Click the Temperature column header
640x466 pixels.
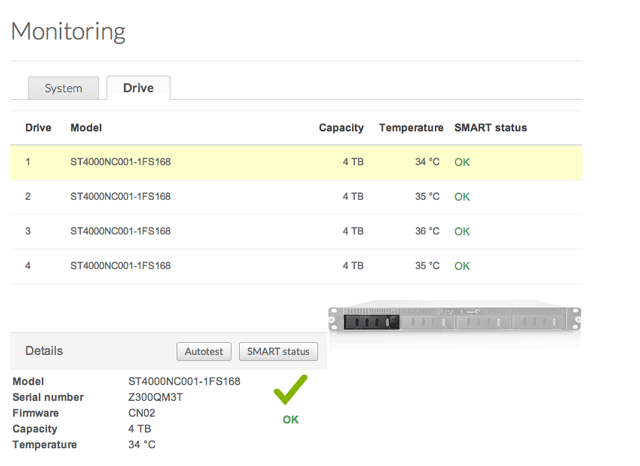pos(411,128)
